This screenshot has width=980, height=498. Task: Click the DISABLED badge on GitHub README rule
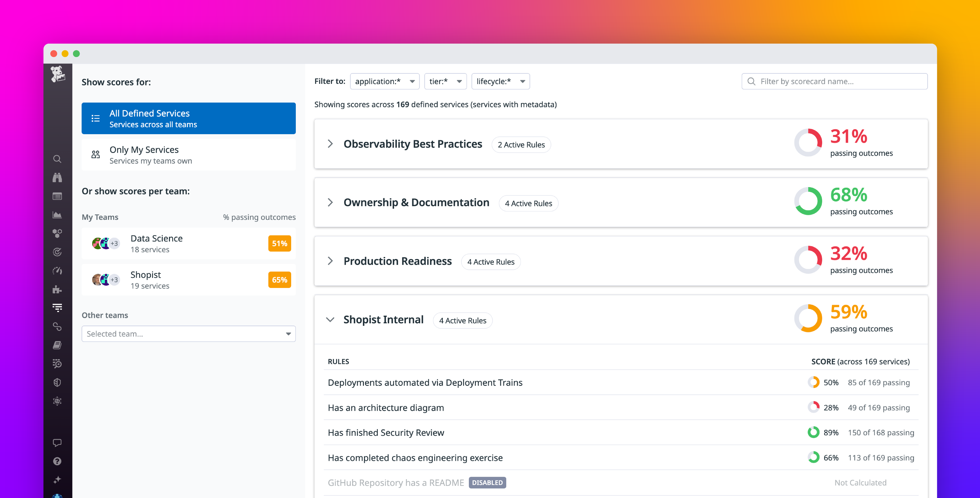[x=487, y=483]
